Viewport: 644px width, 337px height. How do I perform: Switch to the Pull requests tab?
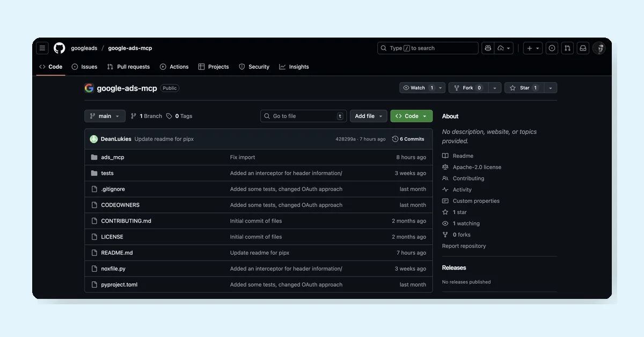(128, 67)
